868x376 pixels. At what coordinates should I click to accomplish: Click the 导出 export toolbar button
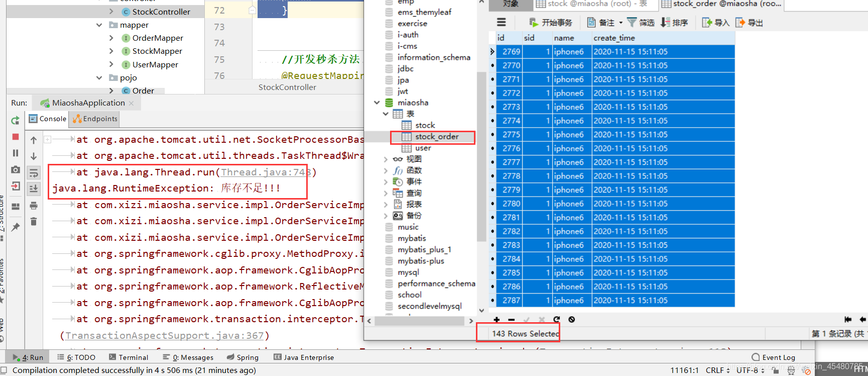pos(749,23)
